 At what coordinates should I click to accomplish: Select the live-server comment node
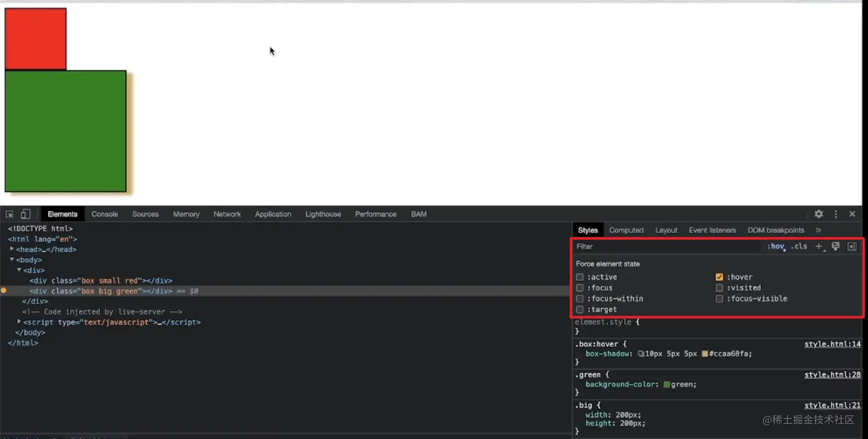(x=102, y=312)
